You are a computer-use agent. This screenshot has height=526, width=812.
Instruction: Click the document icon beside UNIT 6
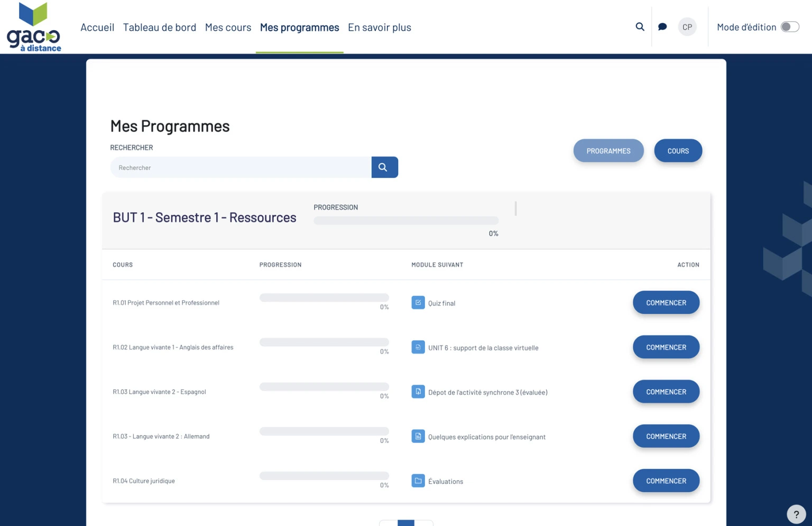[418, 347]
